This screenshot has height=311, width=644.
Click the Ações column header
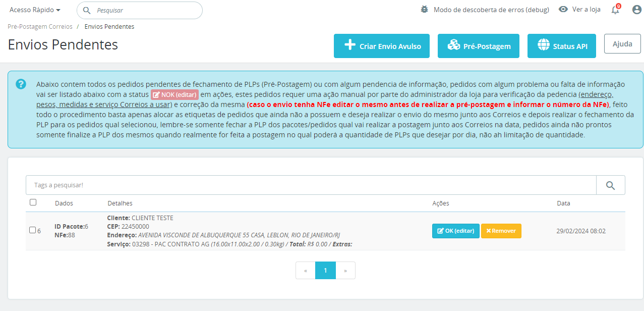441,203
